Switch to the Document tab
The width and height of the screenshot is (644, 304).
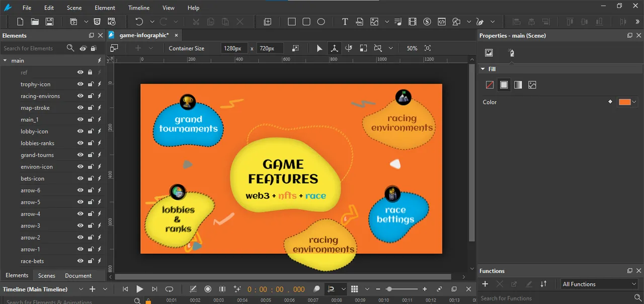pyautogui.click(x=78, y=275)
